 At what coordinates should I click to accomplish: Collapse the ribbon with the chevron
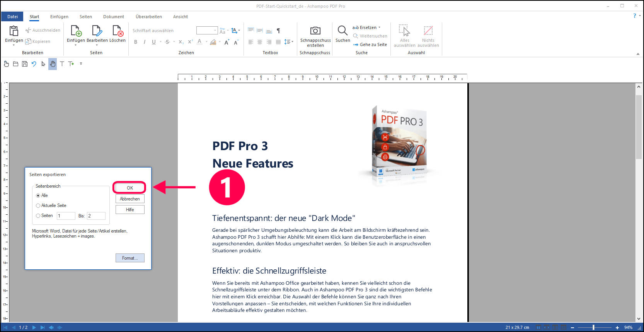coord(638,54)
